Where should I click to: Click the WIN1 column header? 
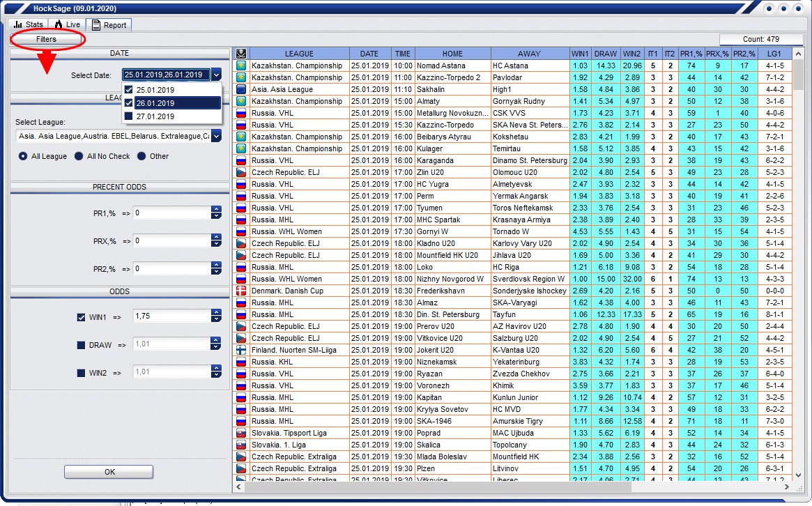(580, 54)
